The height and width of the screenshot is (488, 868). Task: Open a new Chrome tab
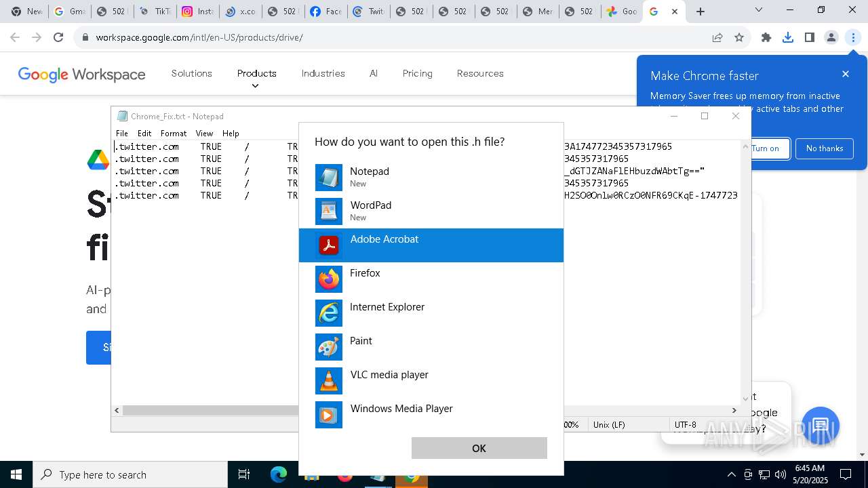coord(701,12)
